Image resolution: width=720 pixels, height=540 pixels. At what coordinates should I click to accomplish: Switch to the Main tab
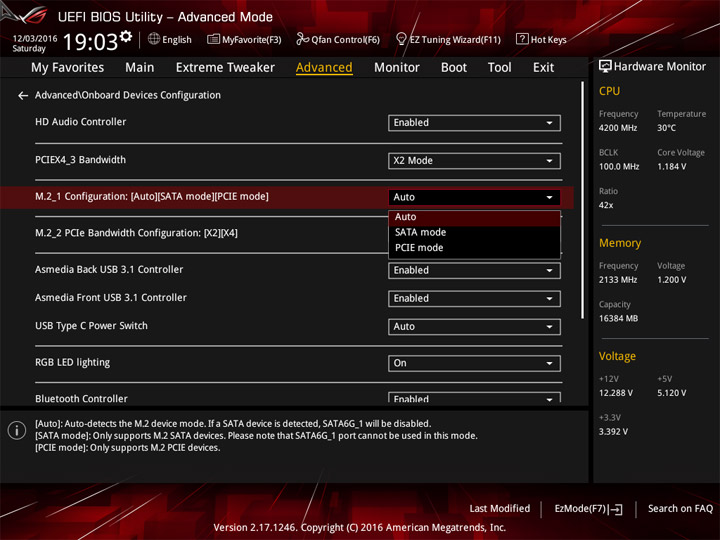point(140,68)
